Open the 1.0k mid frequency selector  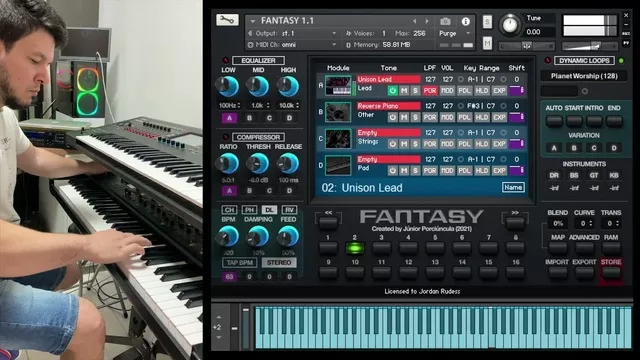click(259, 105)
